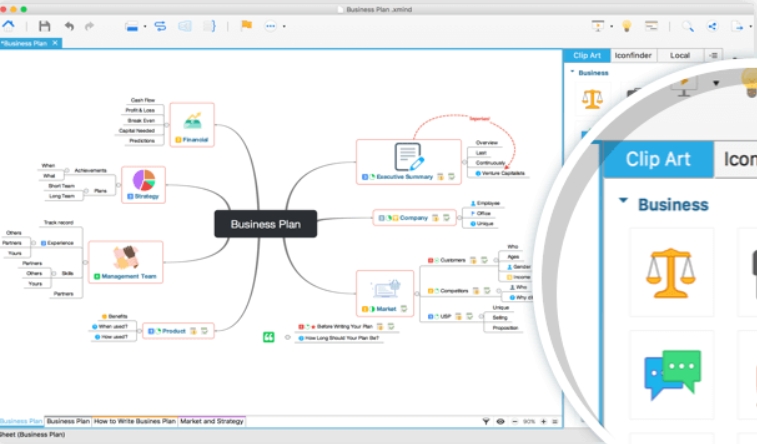Insert a summary bracket
The width and height of the screenshot is (757, 444).
click(x=210, y=26)
